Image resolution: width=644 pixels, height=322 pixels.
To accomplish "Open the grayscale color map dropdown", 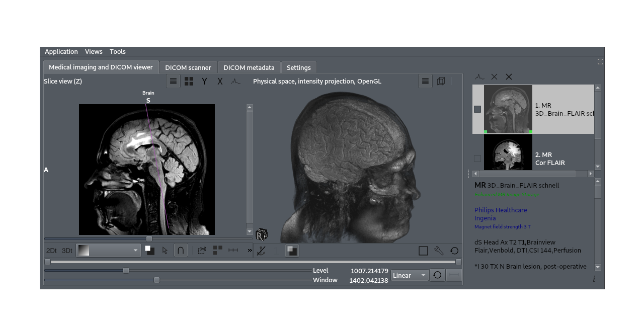I will click(x=108, y=251).
